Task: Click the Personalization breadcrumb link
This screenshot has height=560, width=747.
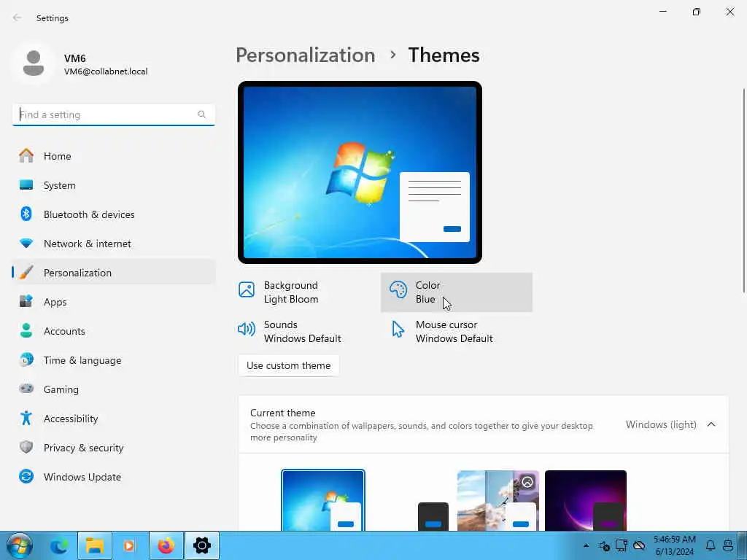Action: [x=306, y=55]
